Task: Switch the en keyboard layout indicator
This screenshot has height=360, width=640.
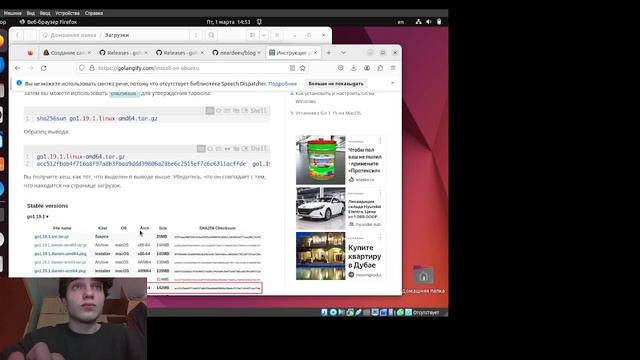Action: tap(401, 22)
